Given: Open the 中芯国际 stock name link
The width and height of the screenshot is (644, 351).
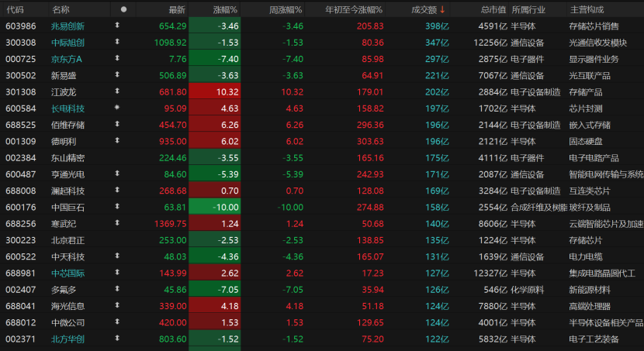Looking at the screenshot, I should point(68,273).
